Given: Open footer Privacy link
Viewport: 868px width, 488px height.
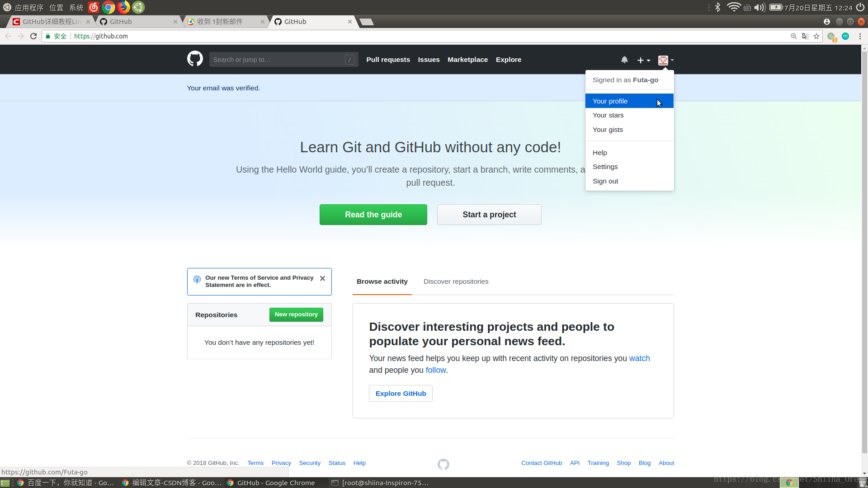Looking at the screenshot, I should 281,463.
